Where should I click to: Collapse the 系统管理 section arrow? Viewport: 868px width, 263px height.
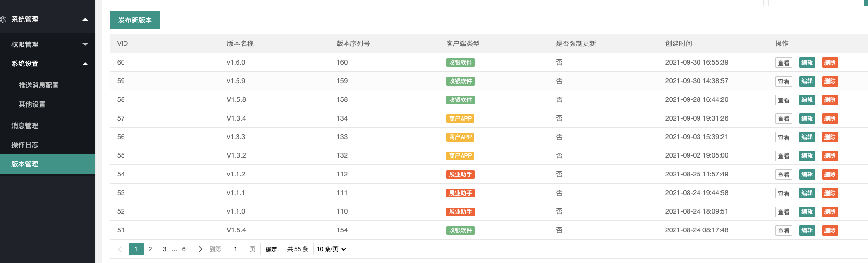click(85, 19)
